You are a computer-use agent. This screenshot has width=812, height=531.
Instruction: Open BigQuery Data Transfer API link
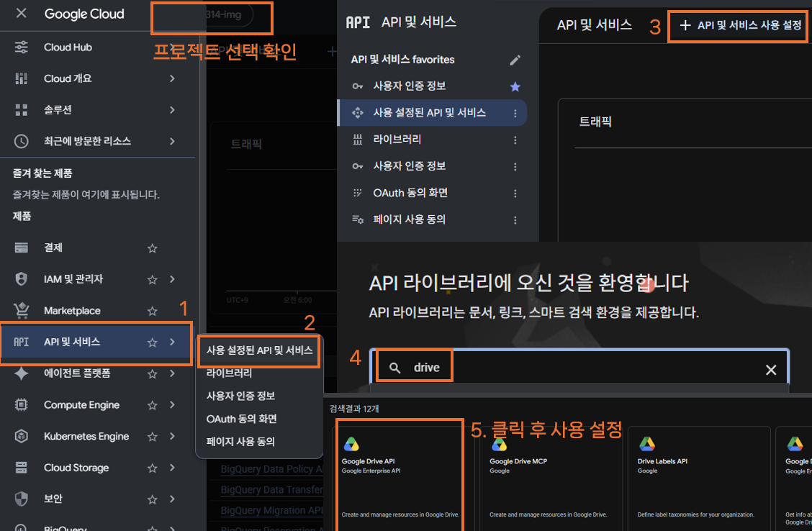pyautogui.click(x=271, y=489)
